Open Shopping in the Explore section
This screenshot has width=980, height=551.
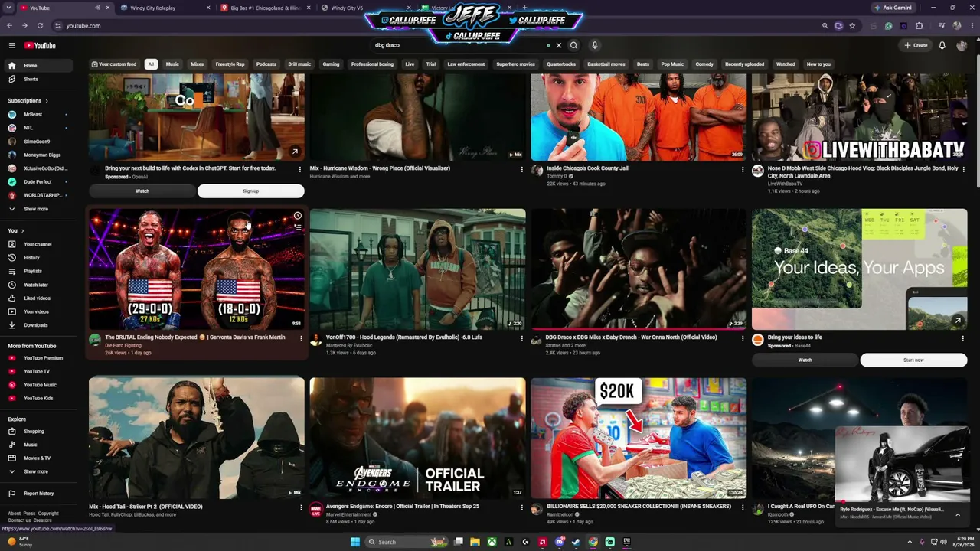[x=40, y=431]
